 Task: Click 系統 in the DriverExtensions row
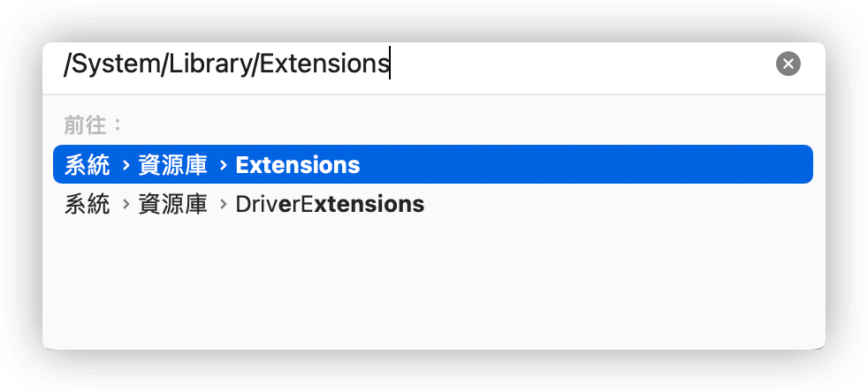tap(87, 205)
